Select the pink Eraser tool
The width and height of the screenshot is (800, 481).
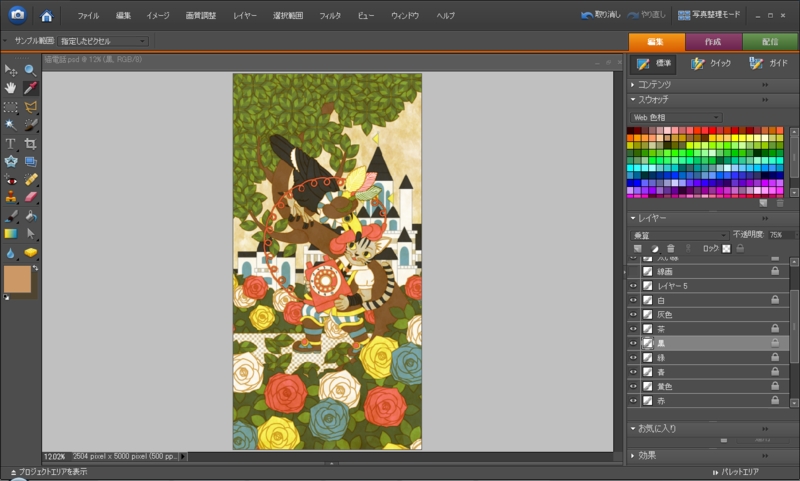point(30,197)
